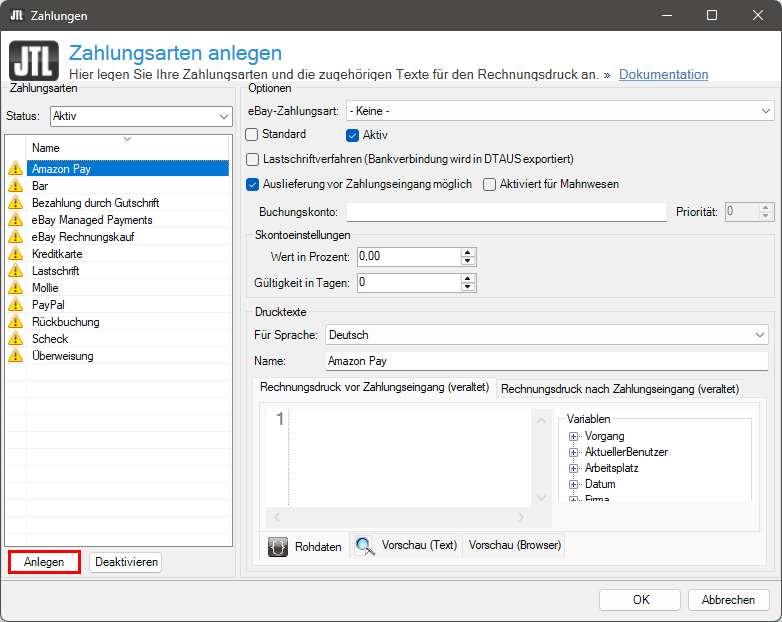
Task: Click the warning icon beside Kreditkarte
Action: (15, 254)
